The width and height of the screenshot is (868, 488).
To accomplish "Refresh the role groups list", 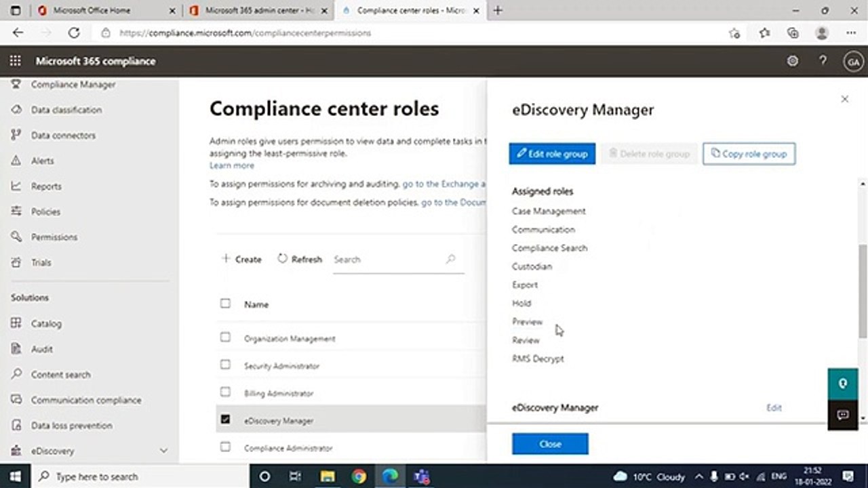I will click(300, 259).
